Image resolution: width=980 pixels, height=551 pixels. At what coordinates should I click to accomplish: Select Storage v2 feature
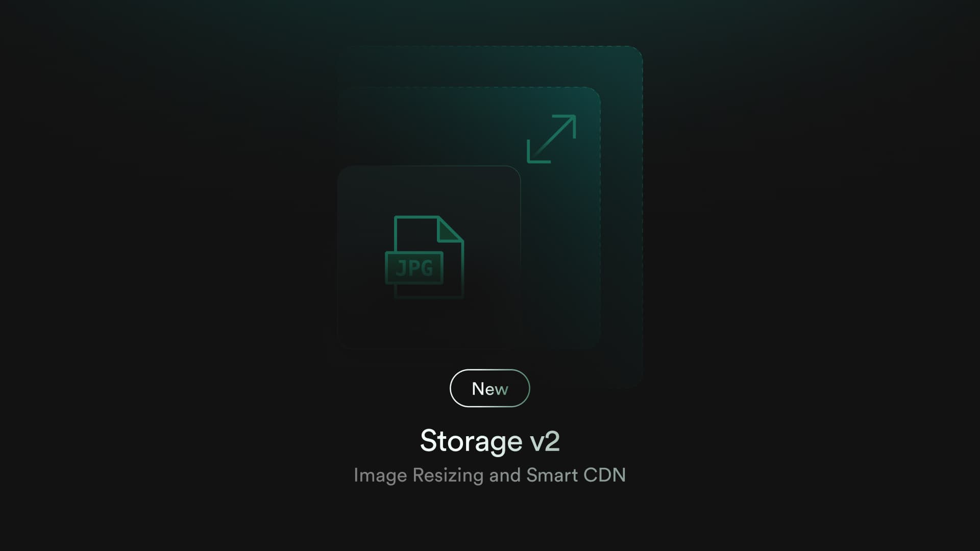pyautogui.click(x=490, y=441)
